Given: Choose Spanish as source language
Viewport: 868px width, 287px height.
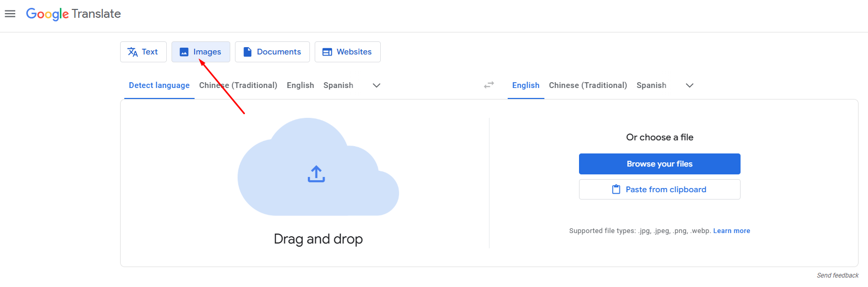Looking at the screenshot, I should coord(338,85).
